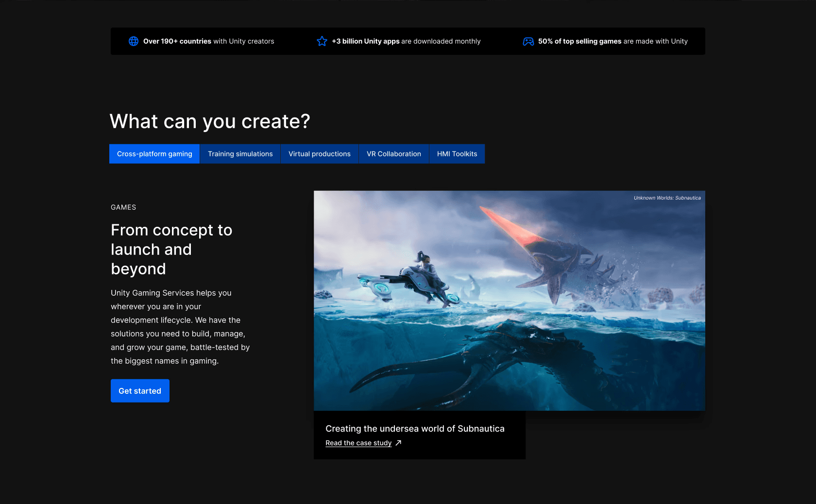Click the game controller icon in the stats banner
The width and height of the screenshot is (816, 504).
(528, 41)
